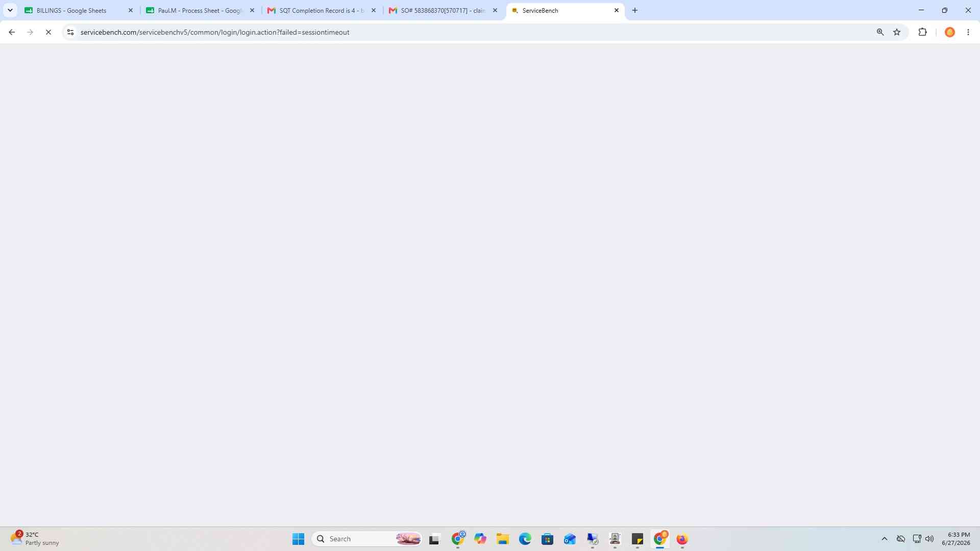Open the Chrome three-dot menu
The height and width of the screenshot is (551, 980).
click(x=968, y=32)
